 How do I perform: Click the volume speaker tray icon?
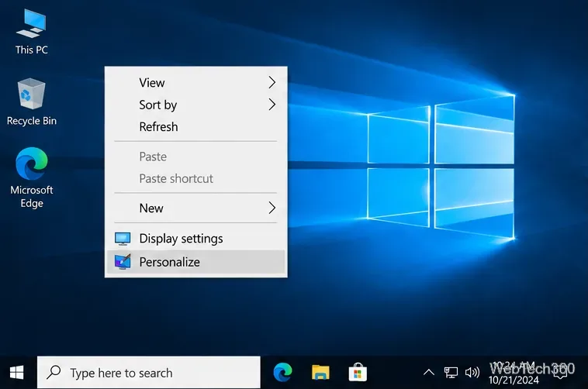tap(472, 373)
